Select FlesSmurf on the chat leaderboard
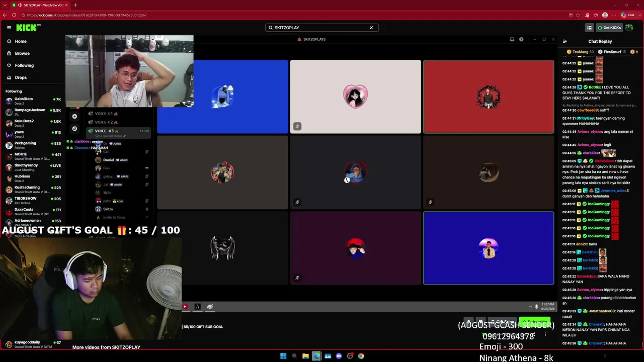 pyautogui.click(x=612, y=52)
